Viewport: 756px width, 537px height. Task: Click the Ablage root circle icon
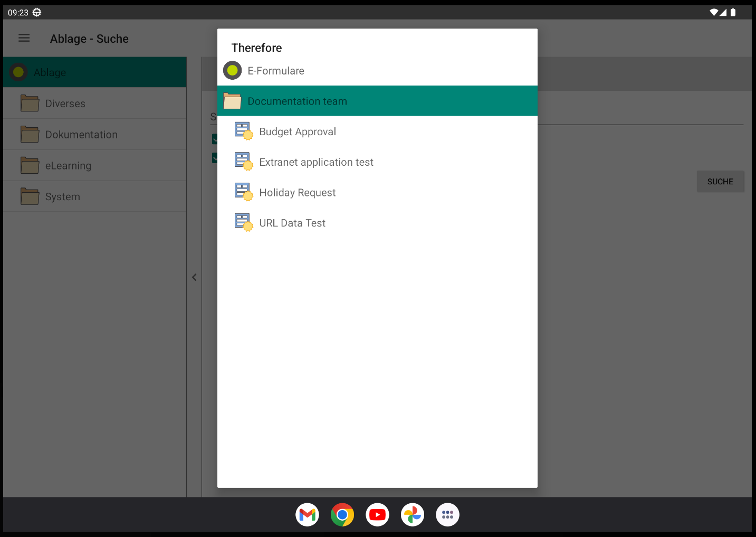(x=18, y=72)
